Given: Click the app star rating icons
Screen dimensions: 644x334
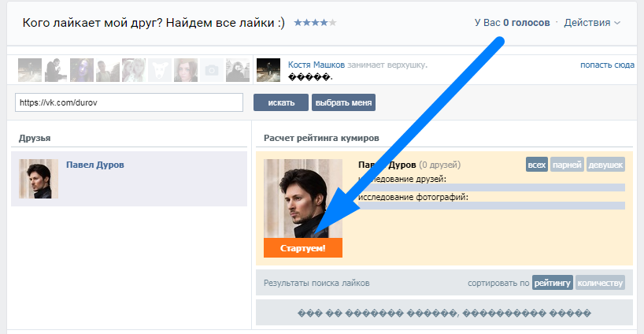Looking at the screenshot, I should pyautogui.click(x=315, y=23).
